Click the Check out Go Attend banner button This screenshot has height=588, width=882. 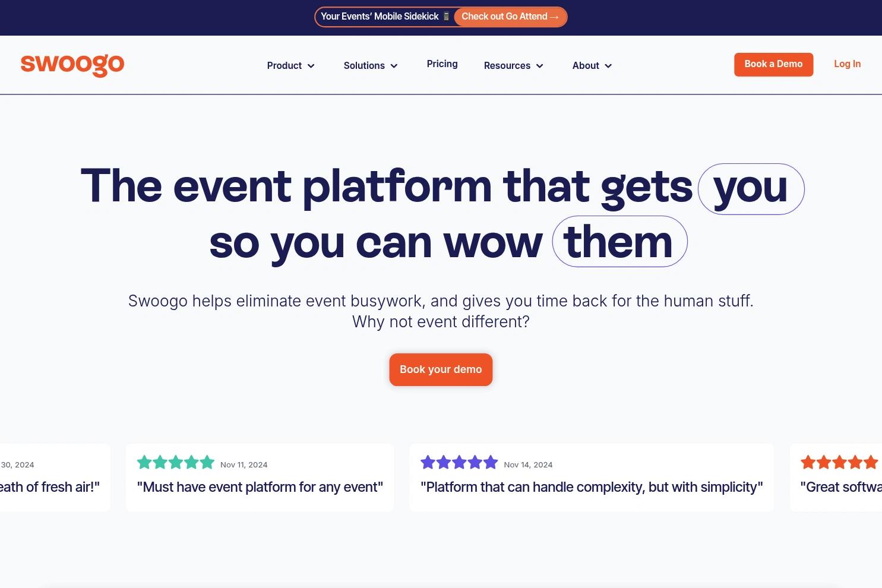pos(510,17)
